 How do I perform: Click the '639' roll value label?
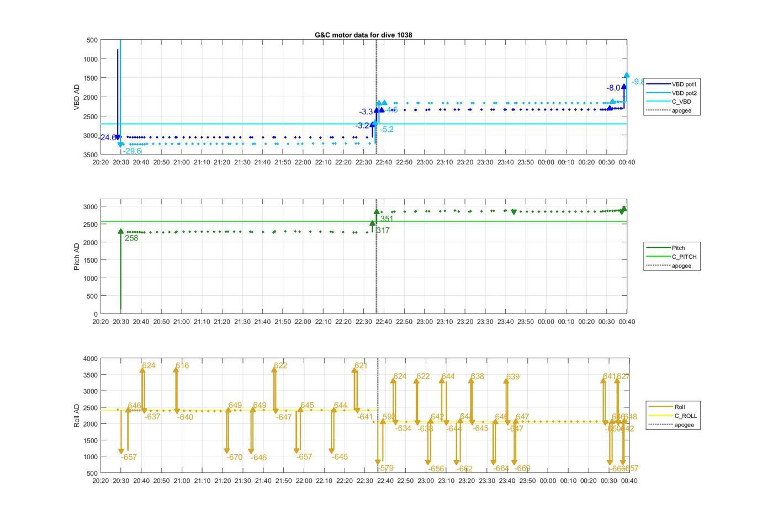point(513,377)
